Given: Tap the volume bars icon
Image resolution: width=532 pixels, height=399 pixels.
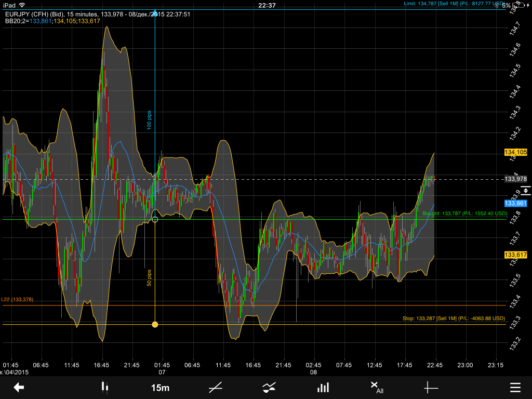Looking at the screenshot, I should (323, 388).
